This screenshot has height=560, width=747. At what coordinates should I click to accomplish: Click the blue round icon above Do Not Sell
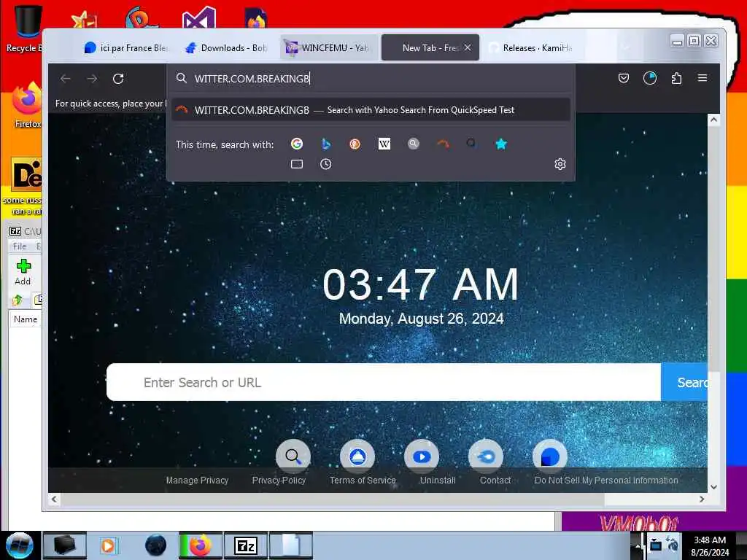pyautogui.click(x=550, y=456)
